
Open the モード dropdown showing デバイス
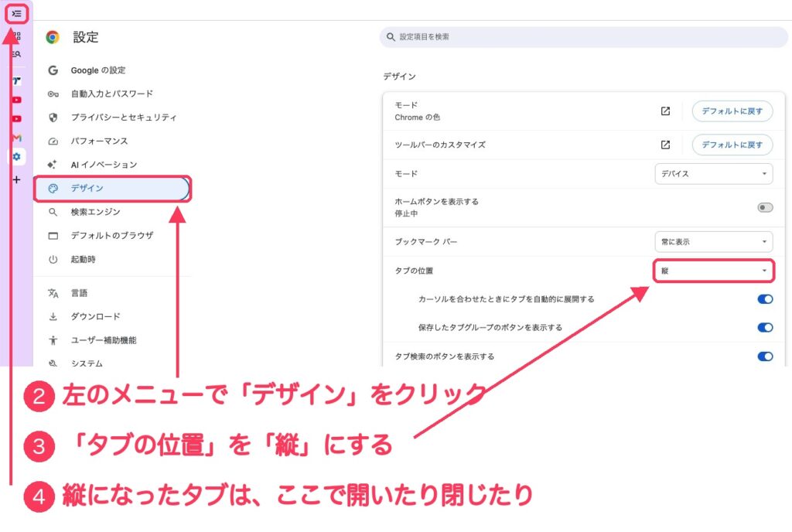714,174
